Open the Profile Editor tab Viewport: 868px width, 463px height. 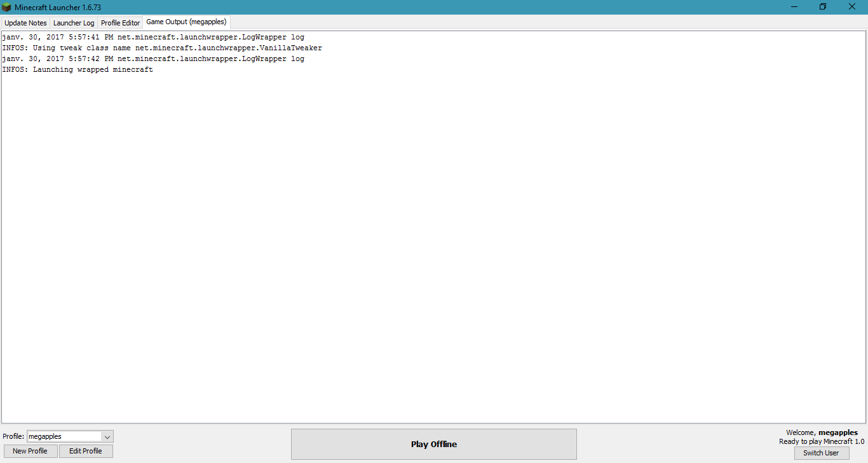pos(120,23)
